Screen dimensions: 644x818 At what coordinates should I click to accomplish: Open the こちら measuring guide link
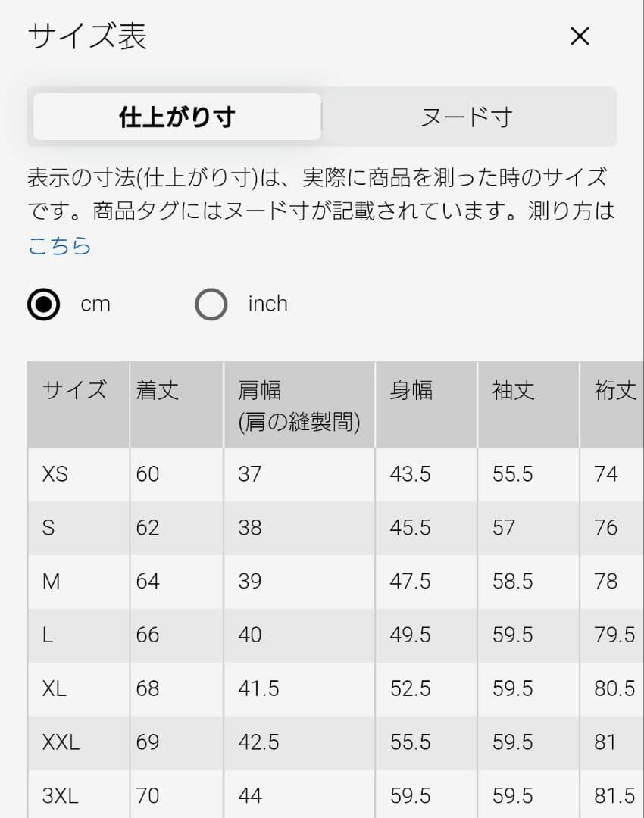click(60, 245)
